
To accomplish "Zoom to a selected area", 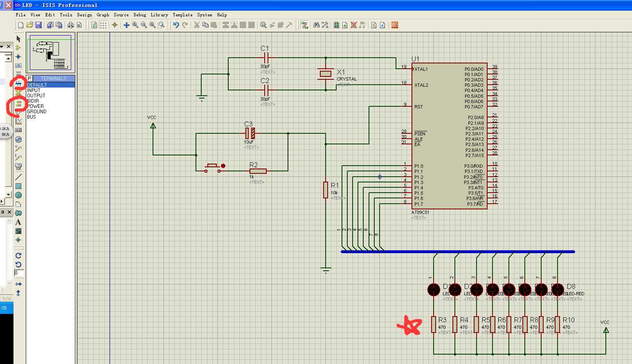I will pyautogui.click(x=162, y=25).
